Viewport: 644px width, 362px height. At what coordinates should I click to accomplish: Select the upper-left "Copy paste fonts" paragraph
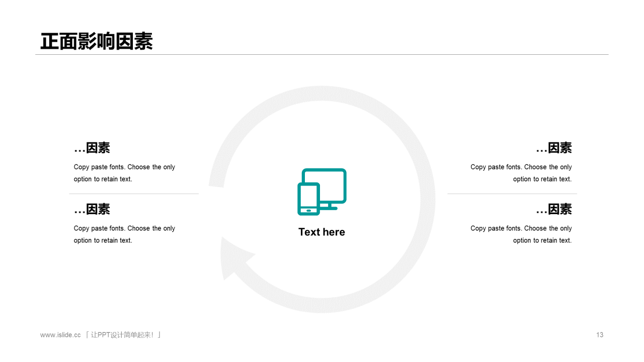coord(124,173)
